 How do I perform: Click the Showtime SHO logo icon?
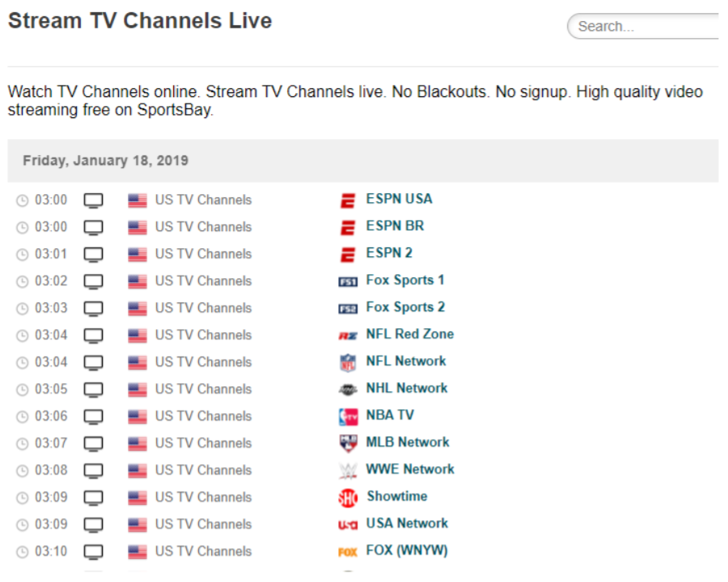[x=348, y=498]
